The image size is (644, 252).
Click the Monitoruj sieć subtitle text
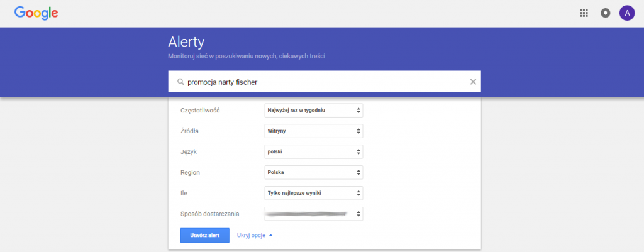[x=247, y=56]
